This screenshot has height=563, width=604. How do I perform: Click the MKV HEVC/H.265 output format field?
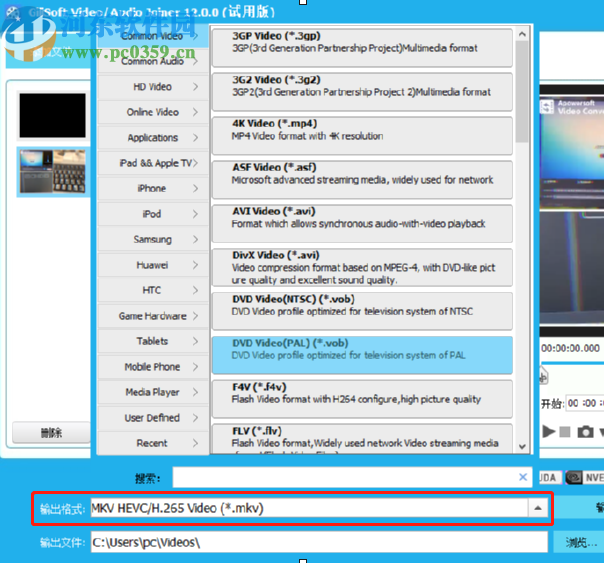click(309, 508)
